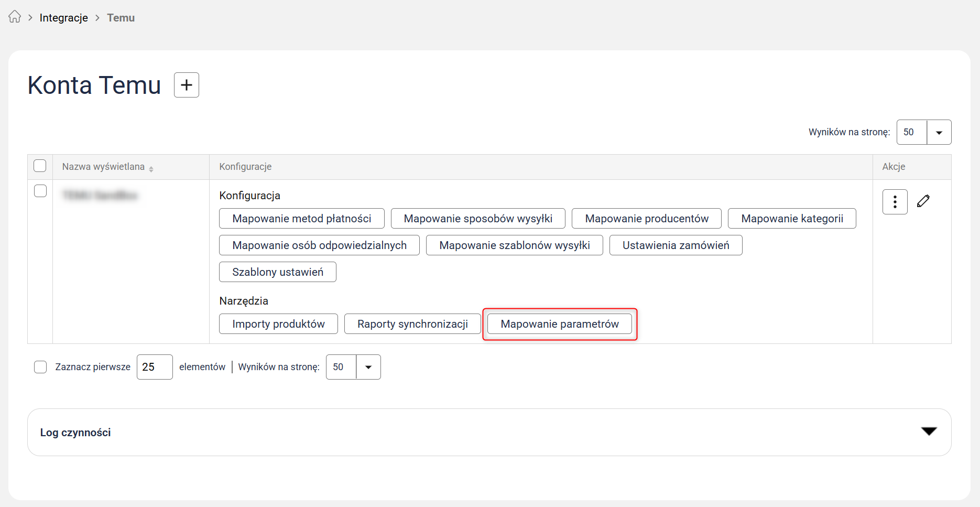Screen dimensions: 980x507
Task: Open the three-dot actions menu
Action: [895, 202]
